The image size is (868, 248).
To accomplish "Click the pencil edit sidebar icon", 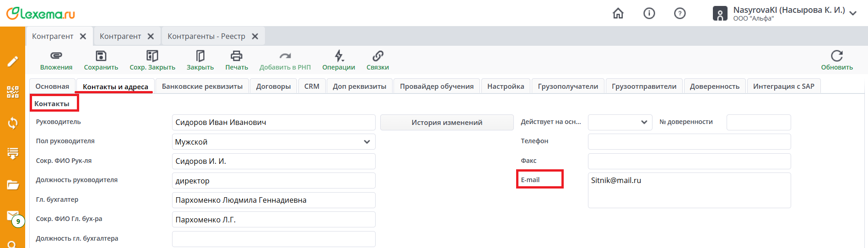I will pos(13,61).
